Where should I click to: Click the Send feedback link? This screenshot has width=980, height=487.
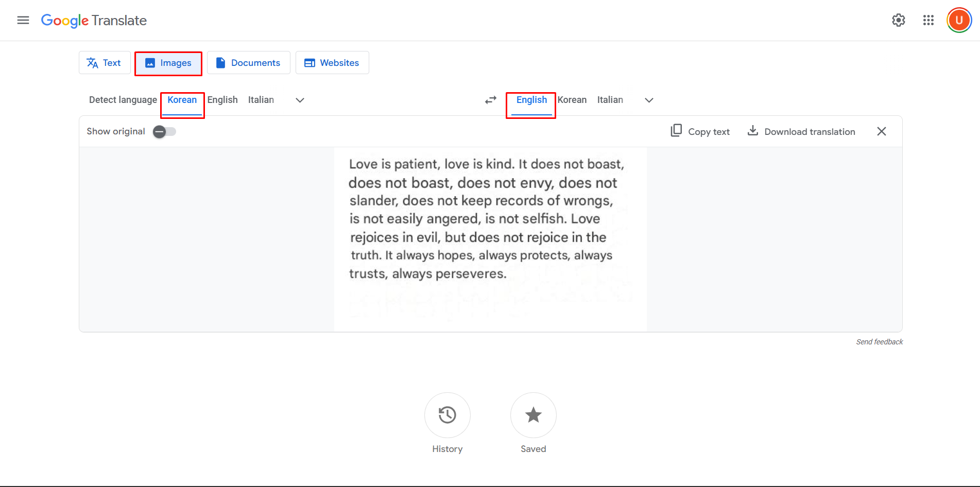(879, 341)
